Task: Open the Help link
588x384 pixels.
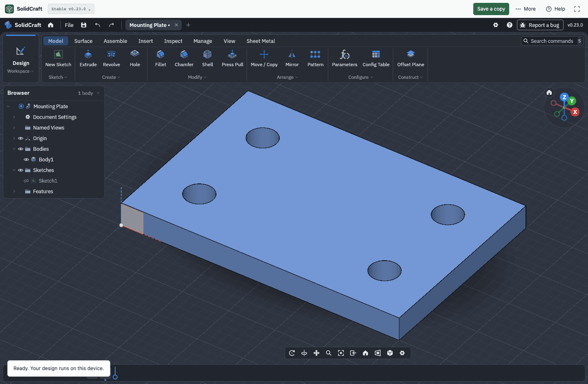Action: point(556,9)
